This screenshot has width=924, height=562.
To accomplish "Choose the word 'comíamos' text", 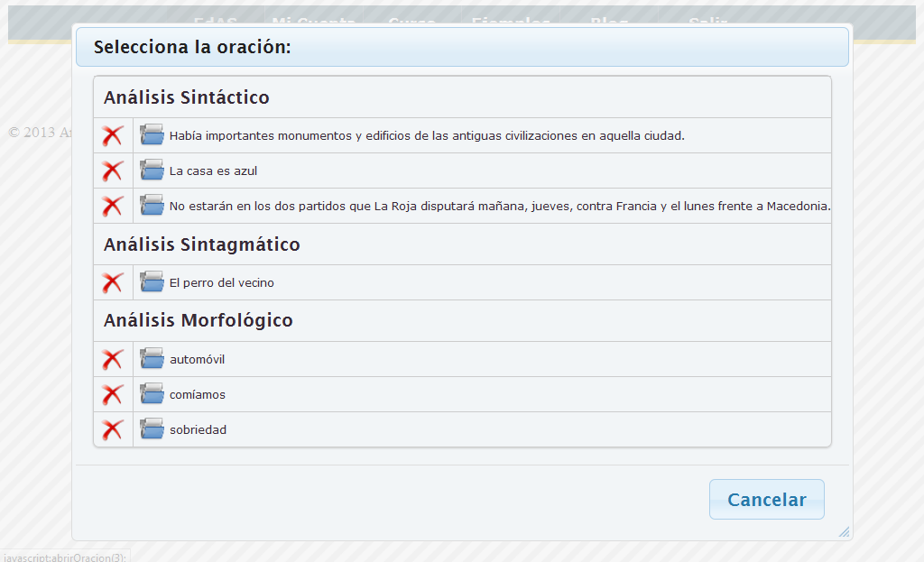I will click(x=197, y=395).
